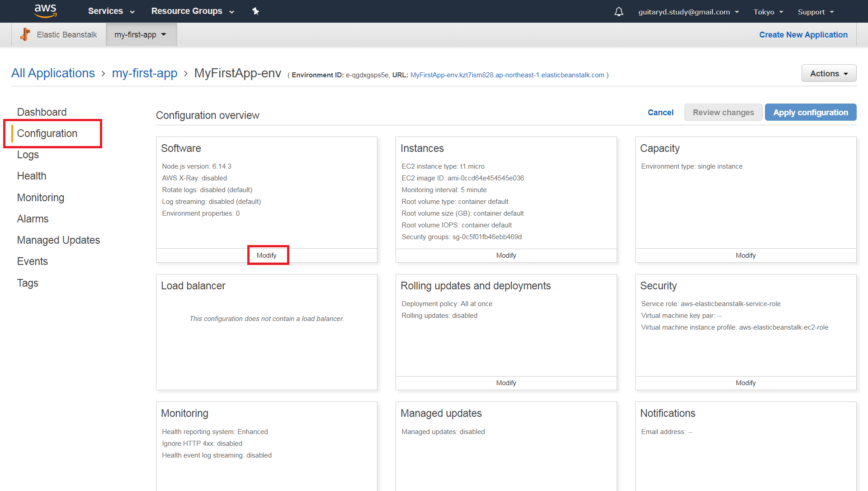Open the my-first-app application dropdown
The height and width of the screenshot is (491, 868).
(141, 35)
